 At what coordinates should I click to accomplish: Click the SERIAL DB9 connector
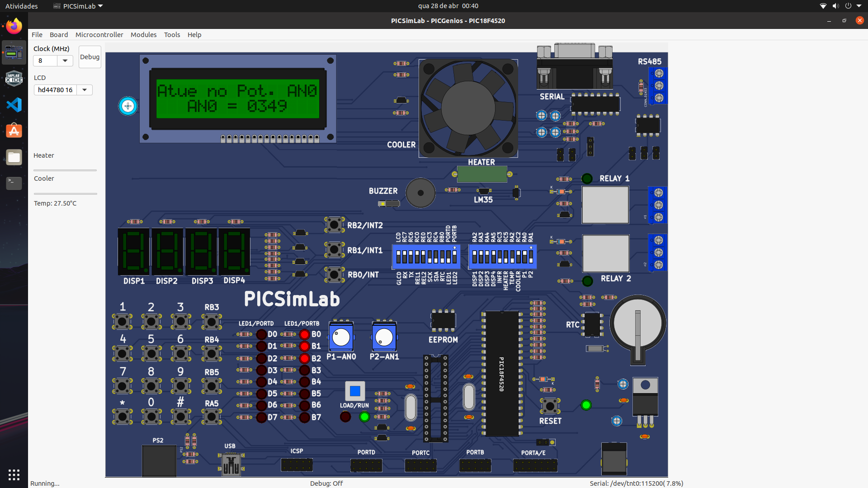click(575, 66)
